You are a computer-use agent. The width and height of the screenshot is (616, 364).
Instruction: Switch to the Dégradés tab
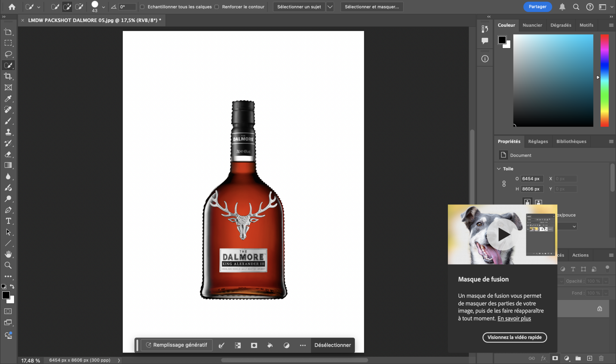561,25
